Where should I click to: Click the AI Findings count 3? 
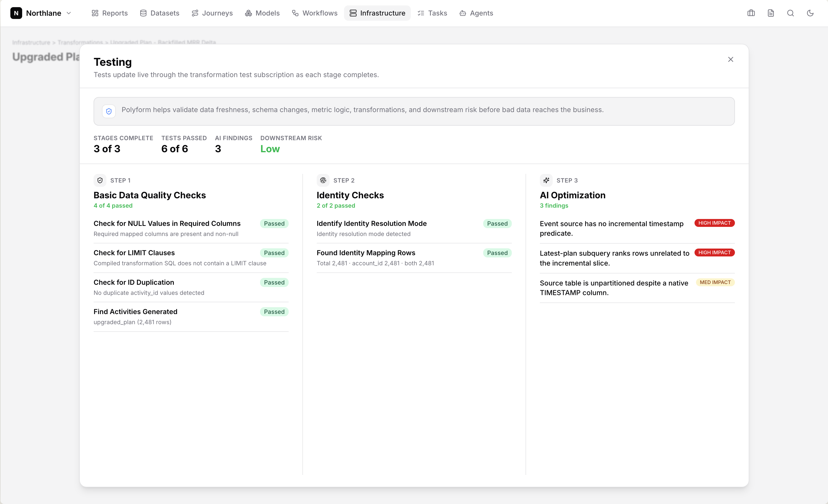tap(218, 149)
